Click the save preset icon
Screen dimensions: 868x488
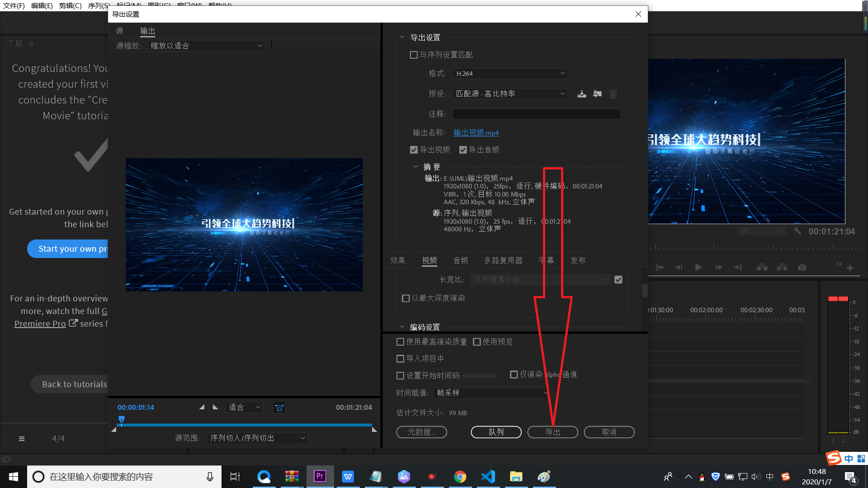click(x=582, y=94)
